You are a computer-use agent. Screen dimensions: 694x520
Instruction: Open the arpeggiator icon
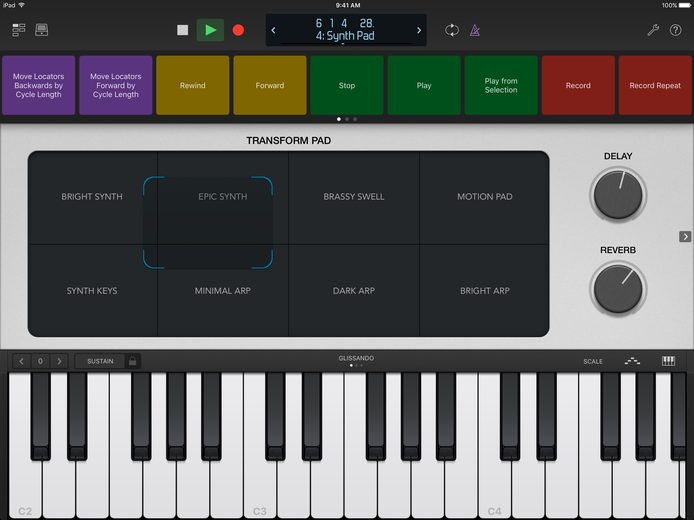click(x=632, y=361)
